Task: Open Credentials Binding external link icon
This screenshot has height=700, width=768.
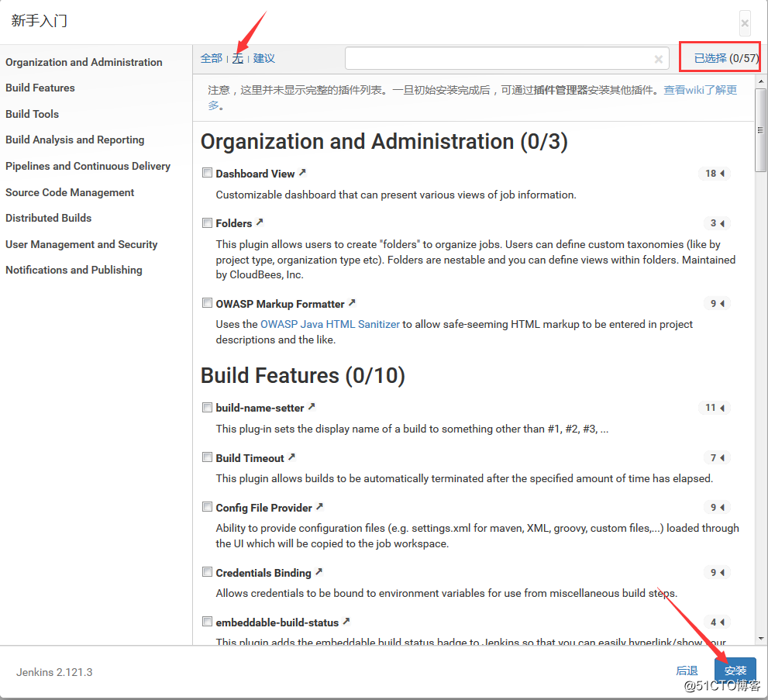Action: pyautogui.click(x=319, y=571)
